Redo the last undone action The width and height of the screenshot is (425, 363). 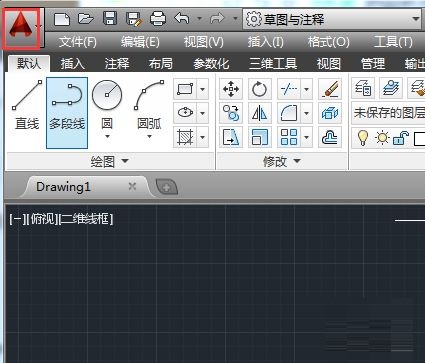click(217, 19)
